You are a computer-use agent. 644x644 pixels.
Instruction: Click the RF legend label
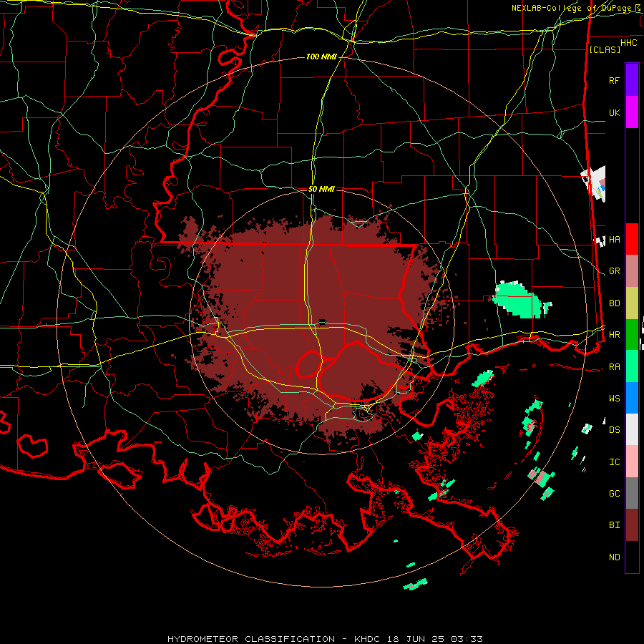click(x=614, y=80)
